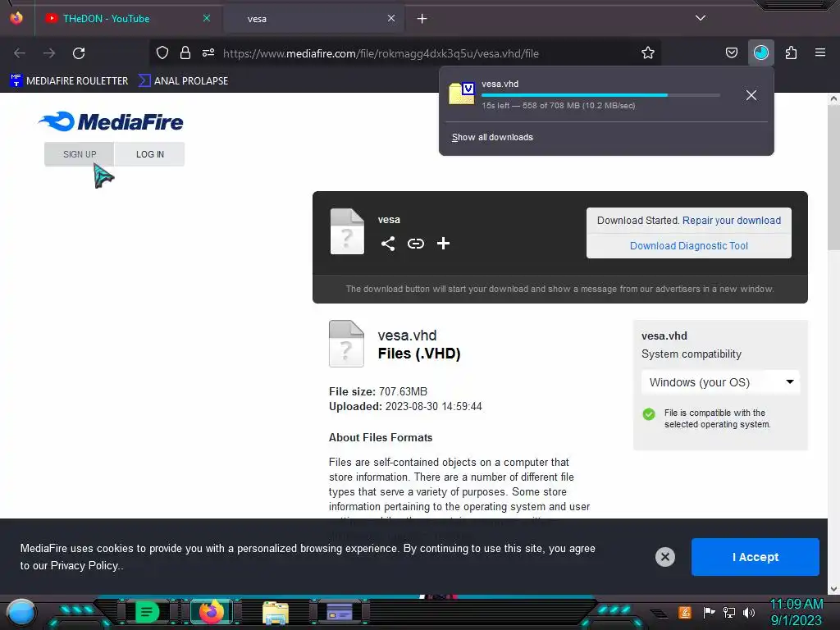Click the Java tray icon
Screen dimensions: 840x630
pyautogui.click(x=685, y=612)
